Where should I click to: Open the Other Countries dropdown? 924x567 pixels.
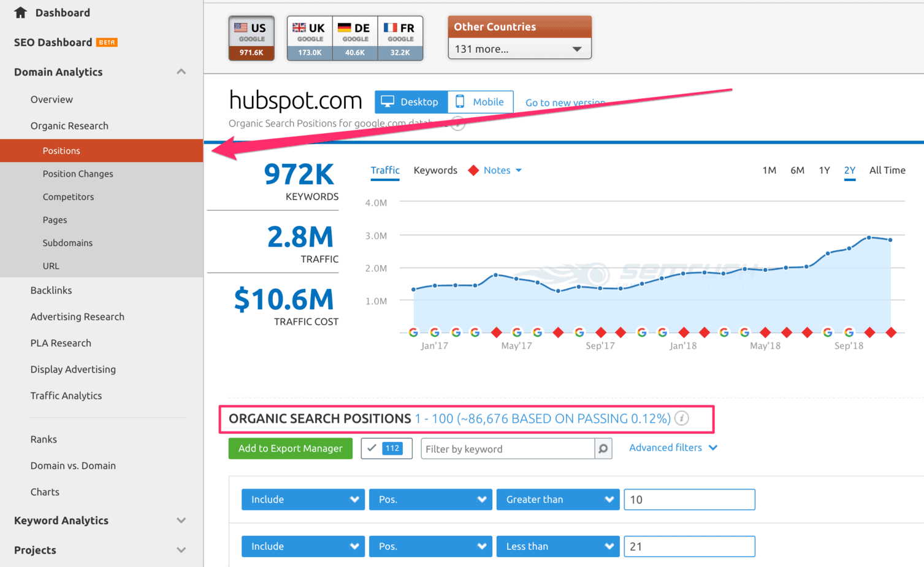click(519, 48)
